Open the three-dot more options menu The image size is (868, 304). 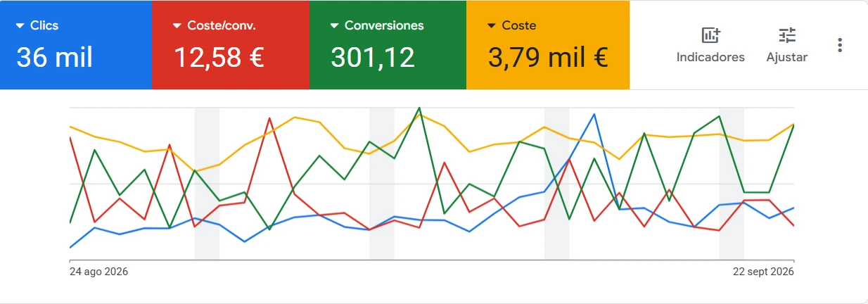tap(839, 45)
